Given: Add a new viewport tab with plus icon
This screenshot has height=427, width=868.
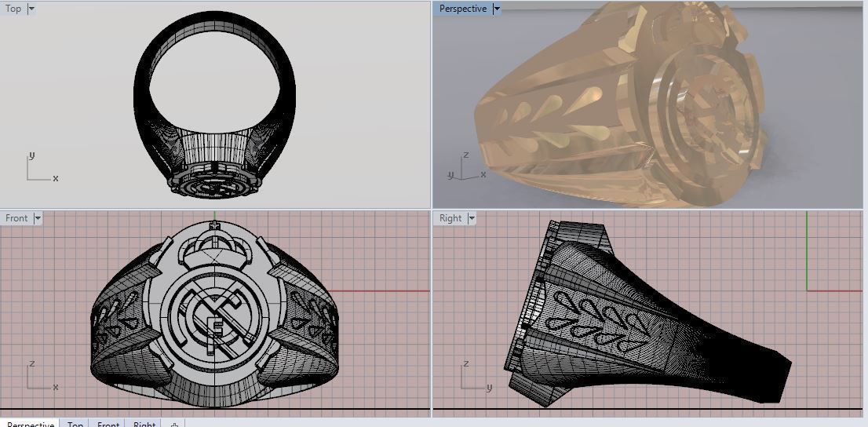Looking at the screenshot, I should pyautogui.click(x=173, y=424).
